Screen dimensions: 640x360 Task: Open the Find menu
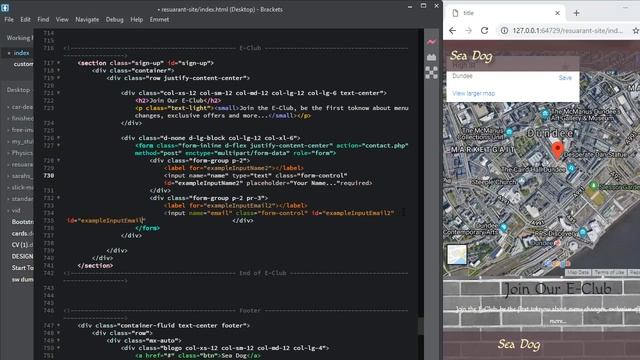point(43,19)
